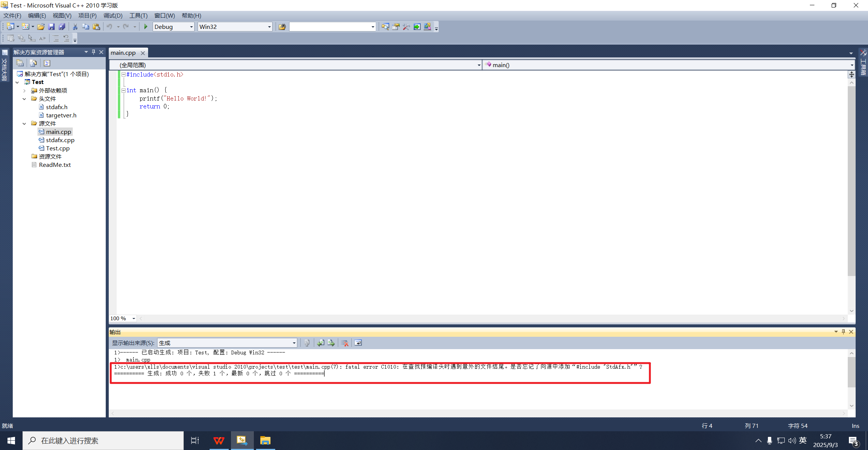The width and height of the screenshot is (868, 450).
Task: Toggle auto-hide pin on the output panel
Action: (843, 332)
